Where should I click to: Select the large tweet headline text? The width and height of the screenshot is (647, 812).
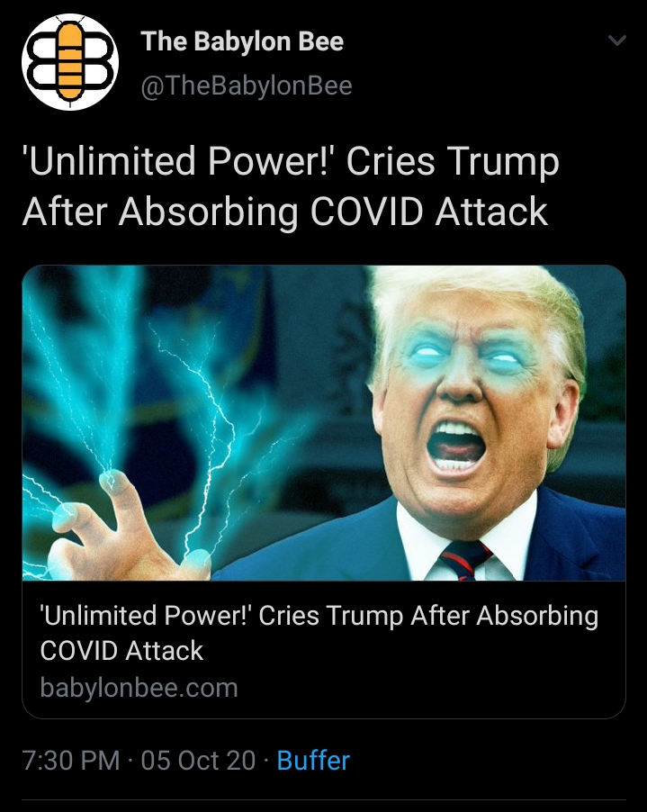pos(291,186)
